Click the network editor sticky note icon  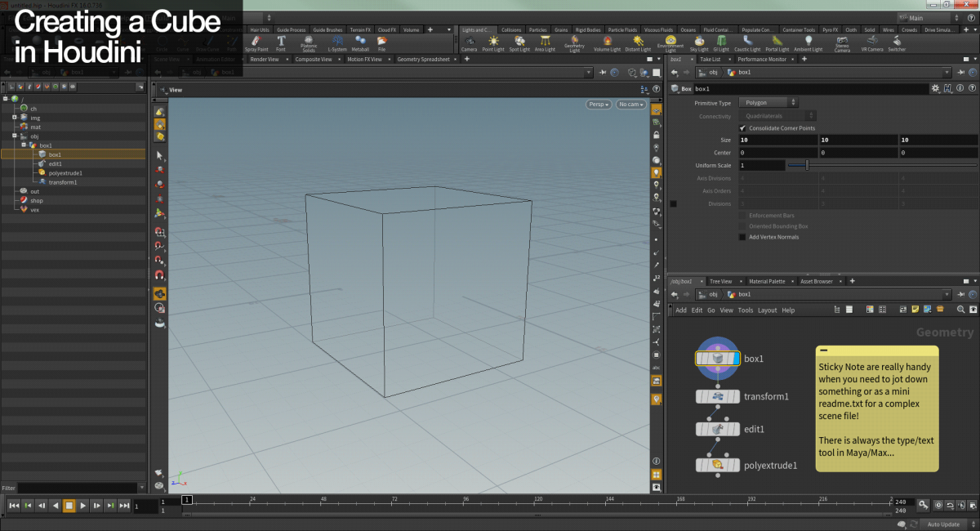[915, 310]
